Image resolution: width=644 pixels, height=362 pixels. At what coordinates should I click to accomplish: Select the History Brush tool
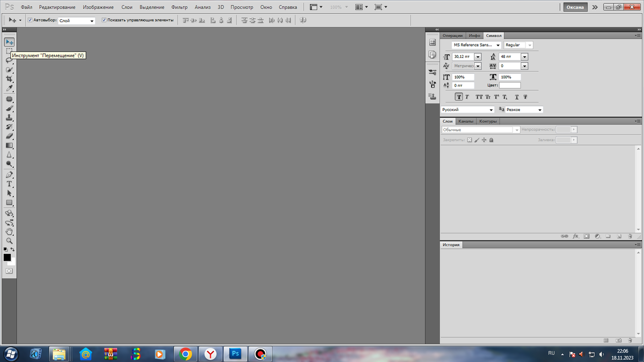tap(9, 127)
